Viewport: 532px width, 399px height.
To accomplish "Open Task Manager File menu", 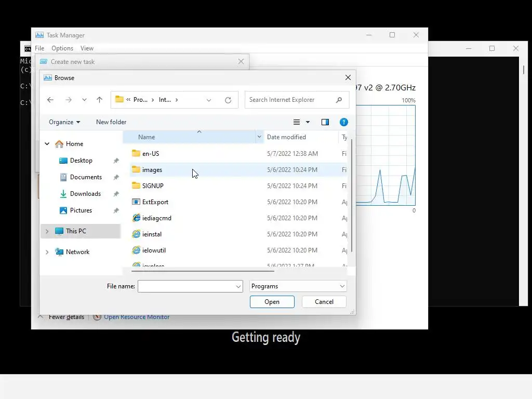I will (x=39, y=48).
